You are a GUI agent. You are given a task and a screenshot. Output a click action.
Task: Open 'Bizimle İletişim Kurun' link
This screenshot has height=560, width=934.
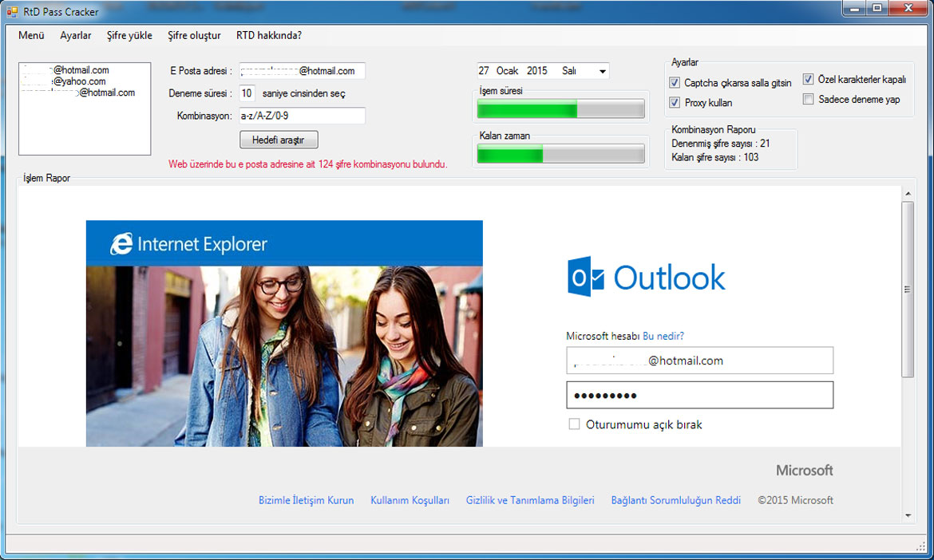[x=307, y=500]
